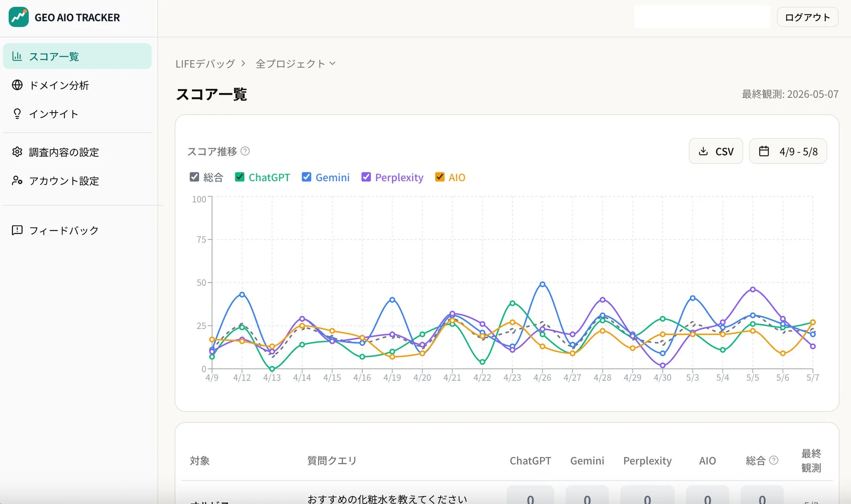Viewport: 851px width, 504px height.
Task: Click the 質問クエリ column header
Action: point(332,461)
